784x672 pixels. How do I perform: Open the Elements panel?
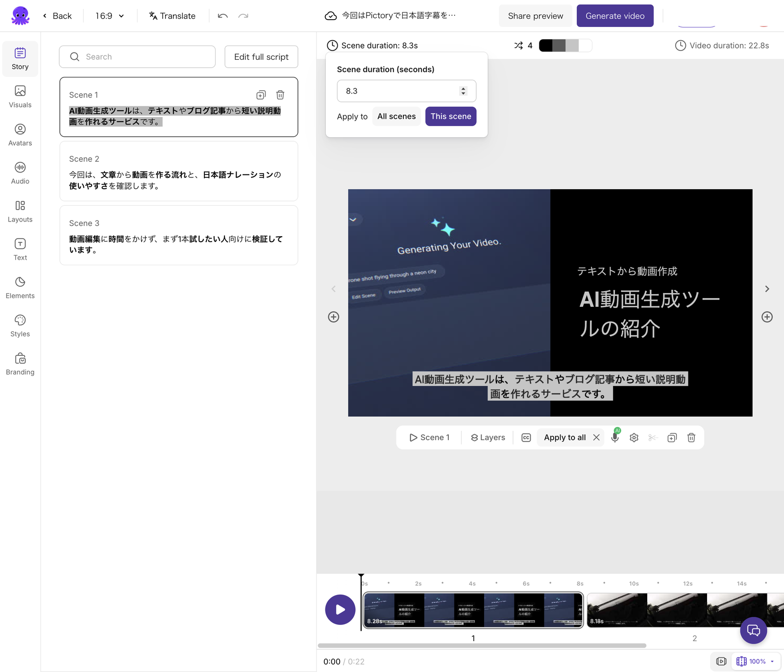tap(20, 288)
